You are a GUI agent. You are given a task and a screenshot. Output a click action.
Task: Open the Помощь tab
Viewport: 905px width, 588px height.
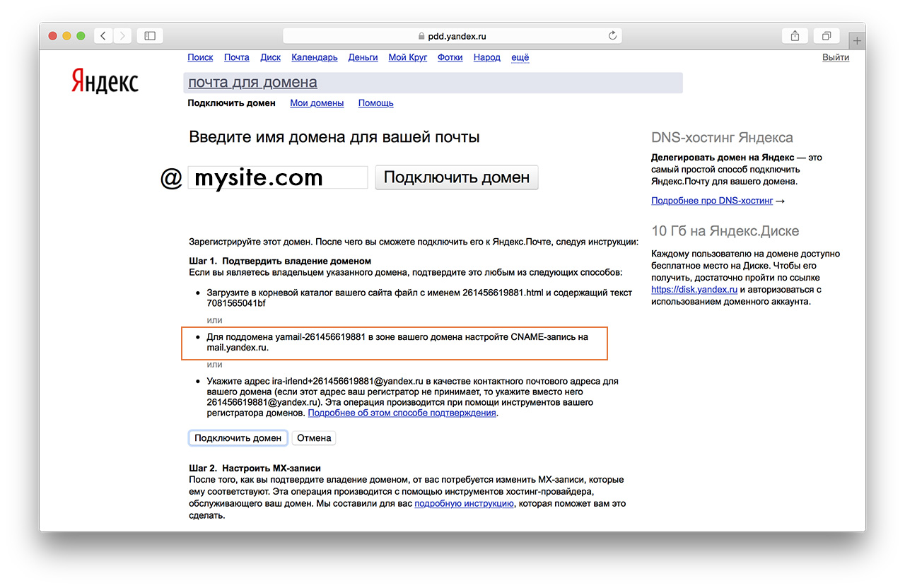coord(376,102)
